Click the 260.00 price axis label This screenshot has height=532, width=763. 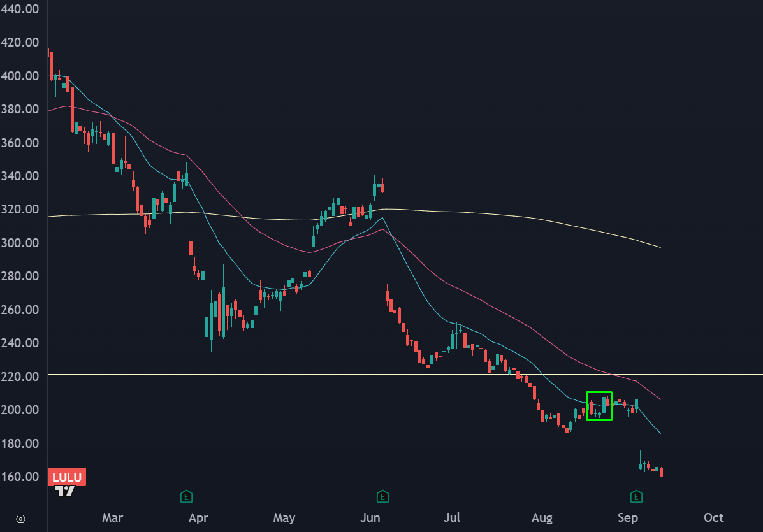[20, 310]
